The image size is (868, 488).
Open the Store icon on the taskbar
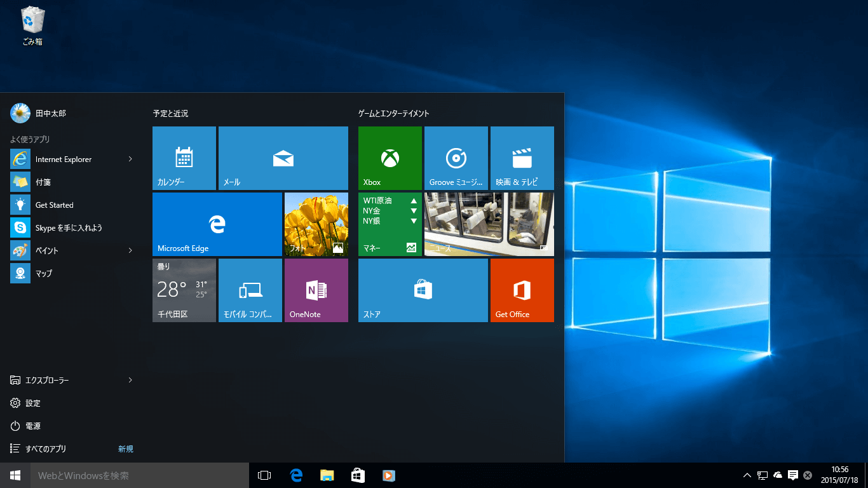[358, 475]
